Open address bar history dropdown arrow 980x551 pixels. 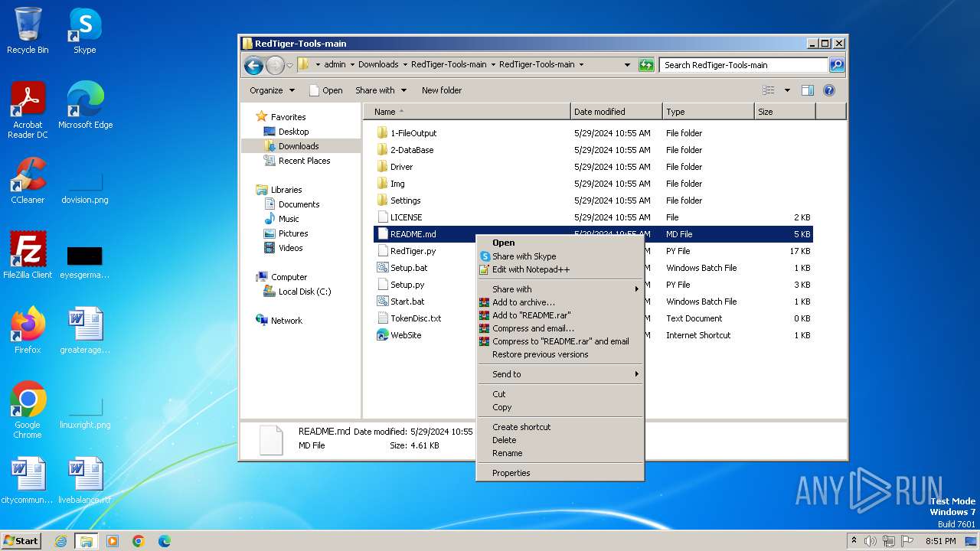(x=627, y=65)
